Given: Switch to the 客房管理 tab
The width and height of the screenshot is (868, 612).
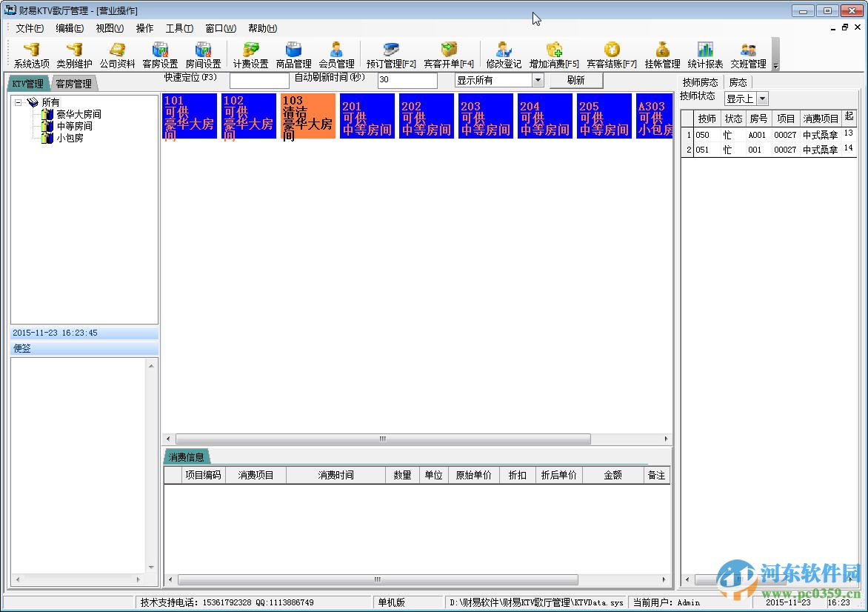Looking at the screenshot, I should click(x=73, y=84).
